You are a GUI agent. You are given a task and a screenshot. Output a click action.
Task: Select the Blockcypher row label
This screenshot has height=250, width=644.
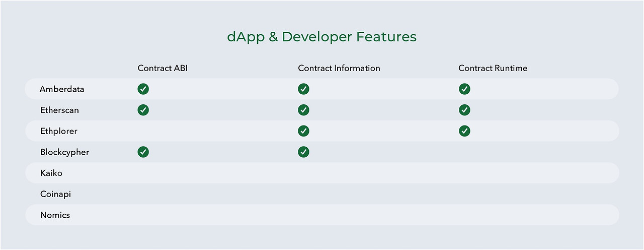point(64,152)
